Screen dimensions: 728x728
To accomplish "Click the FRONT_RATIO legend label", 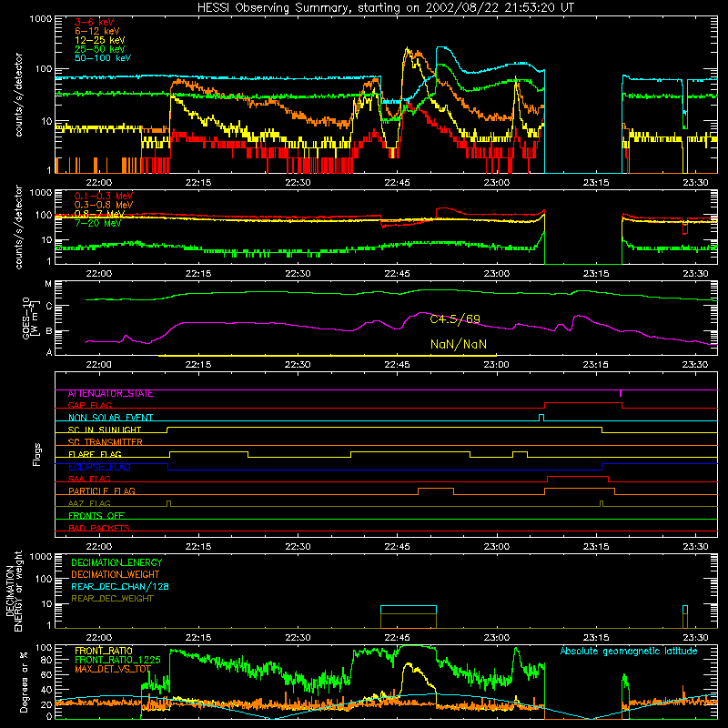I will (104, 651).
